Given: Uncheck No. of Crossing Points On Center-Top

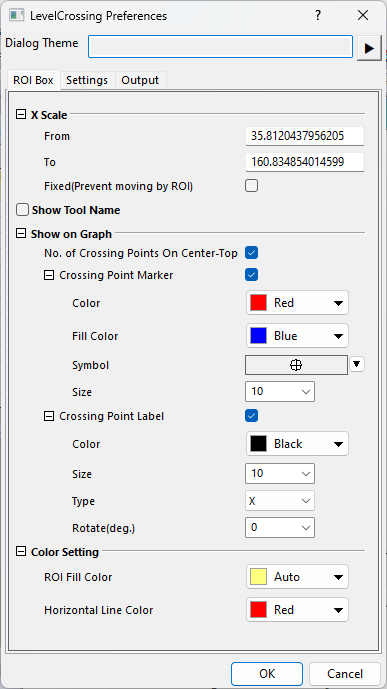Looking at the screenshot, I should pos(252,253).
